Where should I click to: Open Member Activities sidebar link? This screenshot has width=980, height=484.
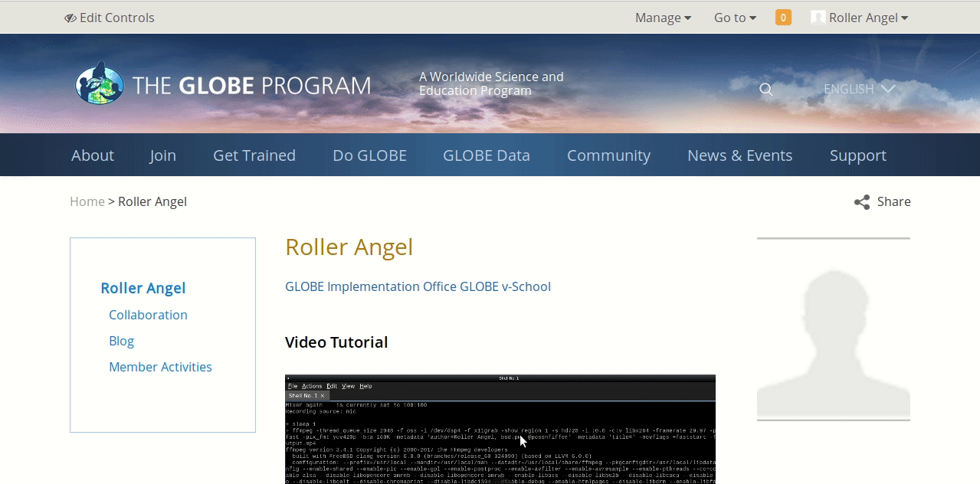pos(160,367)
